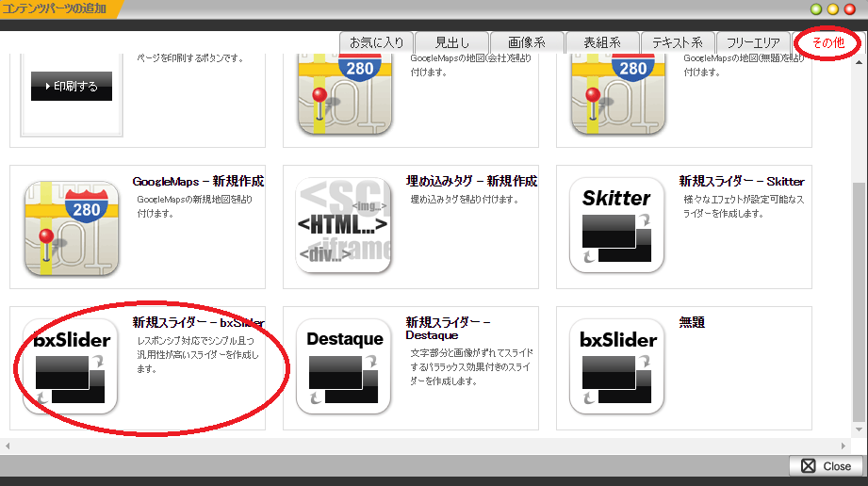Click the Destaque description 文字部分と画像がずれて
Viewport: 868px width, 486px height.
(x=471, y=367)
